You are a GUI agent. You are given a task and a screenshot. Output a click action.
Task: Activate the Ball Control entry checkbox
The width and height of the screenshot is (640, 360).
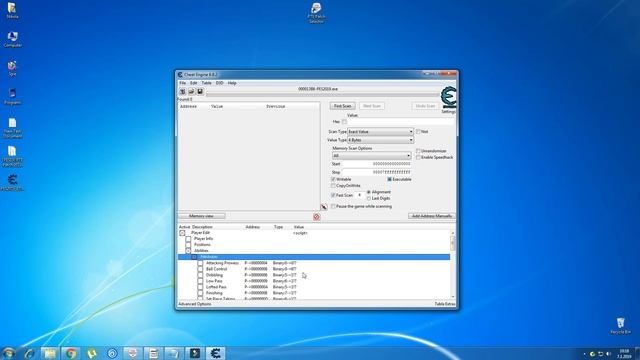point(200,269)
